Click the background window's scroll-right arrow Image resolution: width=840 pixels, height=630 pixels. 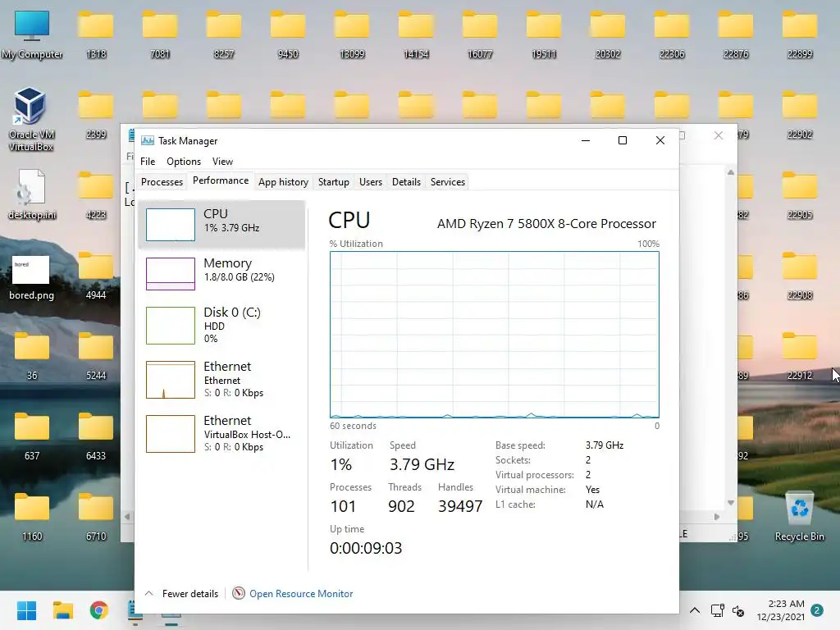click(717, 517)
